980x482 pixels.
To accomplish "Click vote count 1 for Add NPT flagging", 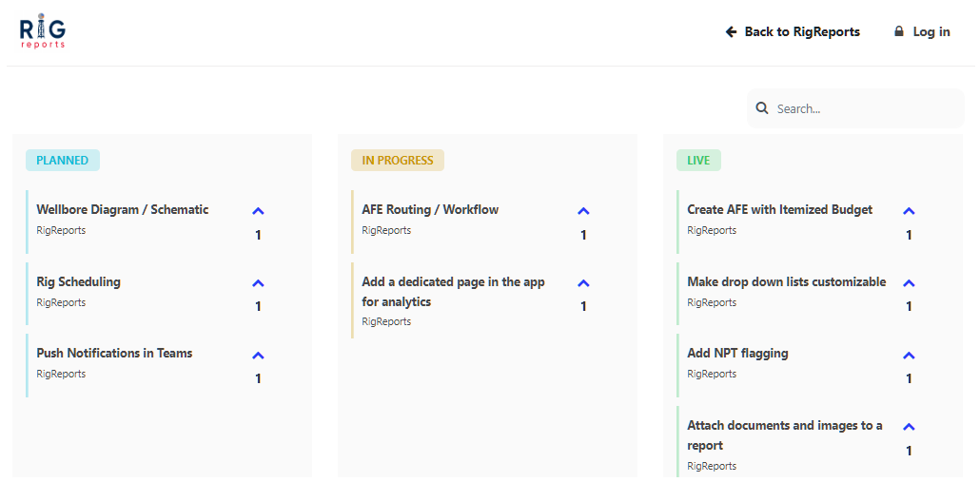I will coord(910,379).
